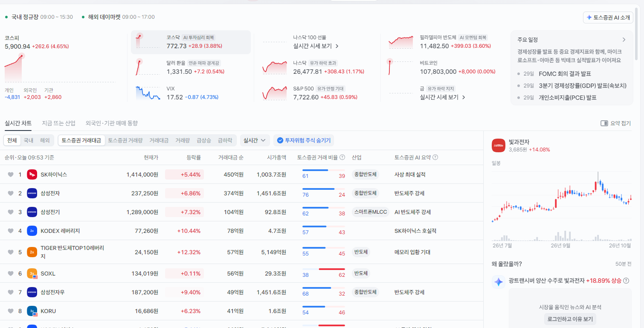Open help icon beside 토스증권 거래 비율
Screen dimensions: 644x328
pos(342,157)
